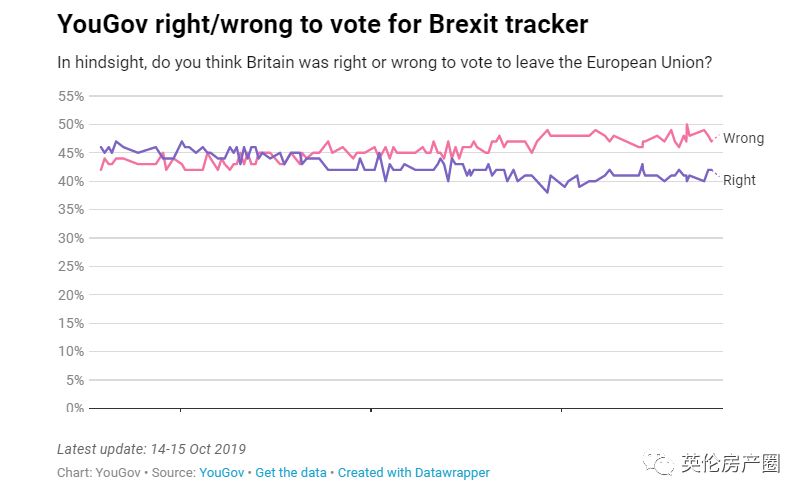Image resolution: width=806 pixels, height=498 pixels.
Task: Select the 'Right' line label
Action: tap(739, 180)
